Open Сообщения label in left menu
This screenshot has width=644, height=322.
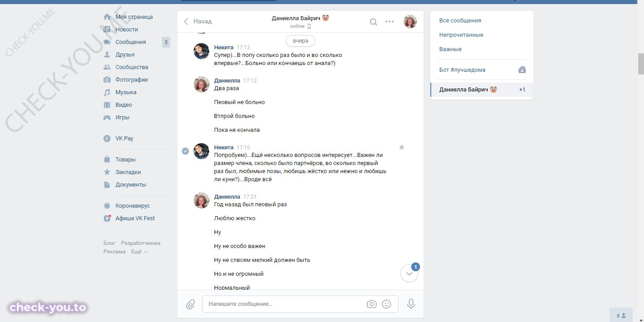(x=131, y=42)
